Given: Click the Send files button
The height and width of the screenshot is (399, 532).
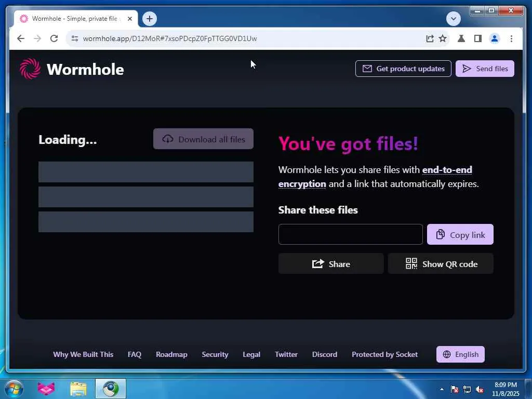Looking at the screenshot, I should click(x=485, y=69).
